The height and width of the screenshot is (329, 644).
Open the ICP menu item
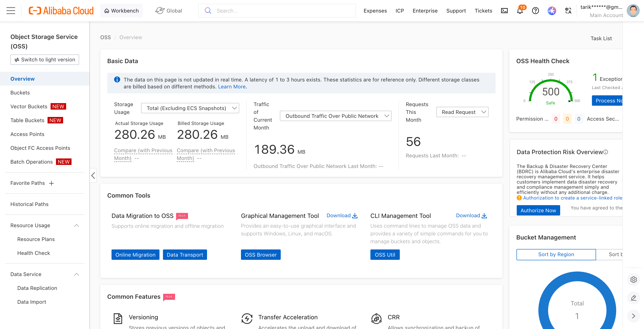[x=400, y=11]
